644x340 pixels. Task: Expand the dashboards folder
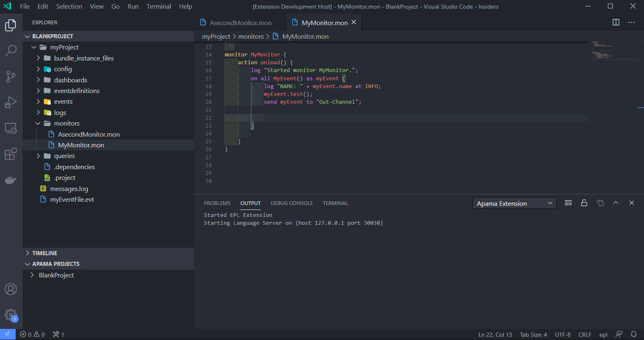point(108,80)
